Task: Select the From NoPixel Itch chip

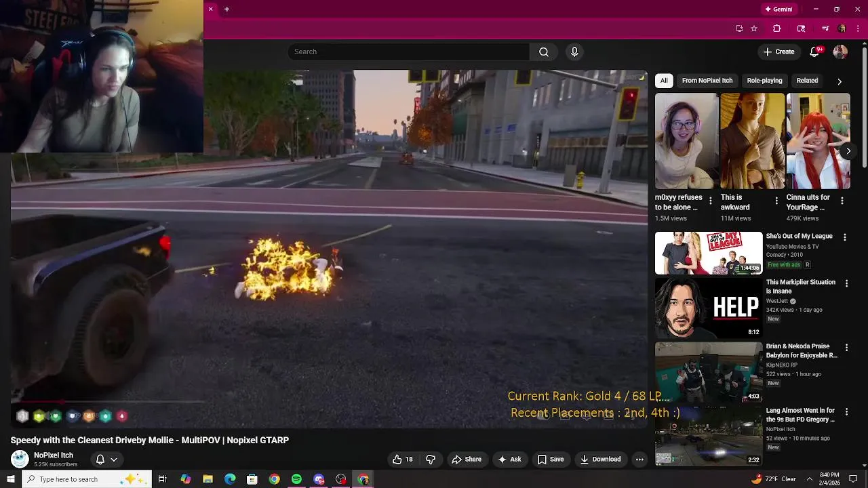Action: [707, 81]
